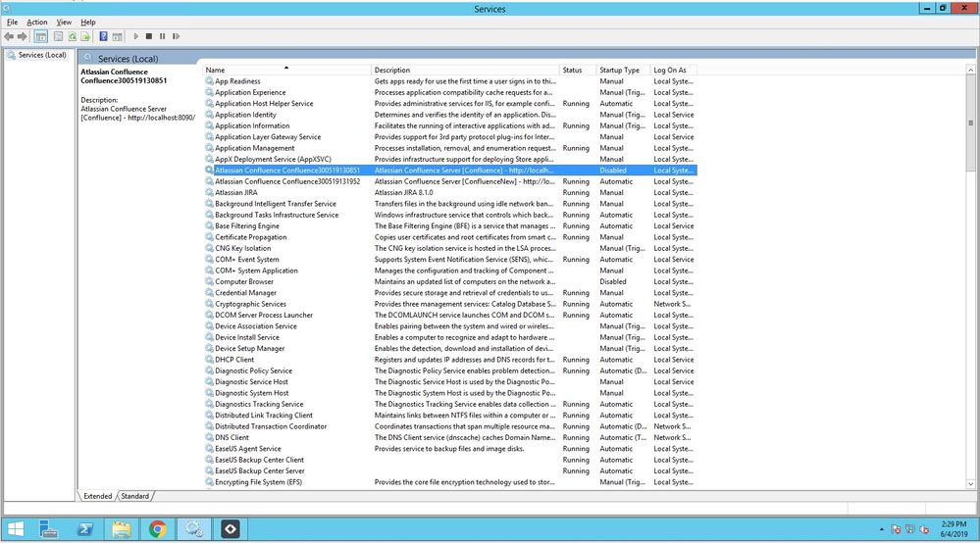The height and width of the screenshot is (543, 980).
Task: Select the Application Experience service
Action: pyautogui.click(x=450, y=92)
